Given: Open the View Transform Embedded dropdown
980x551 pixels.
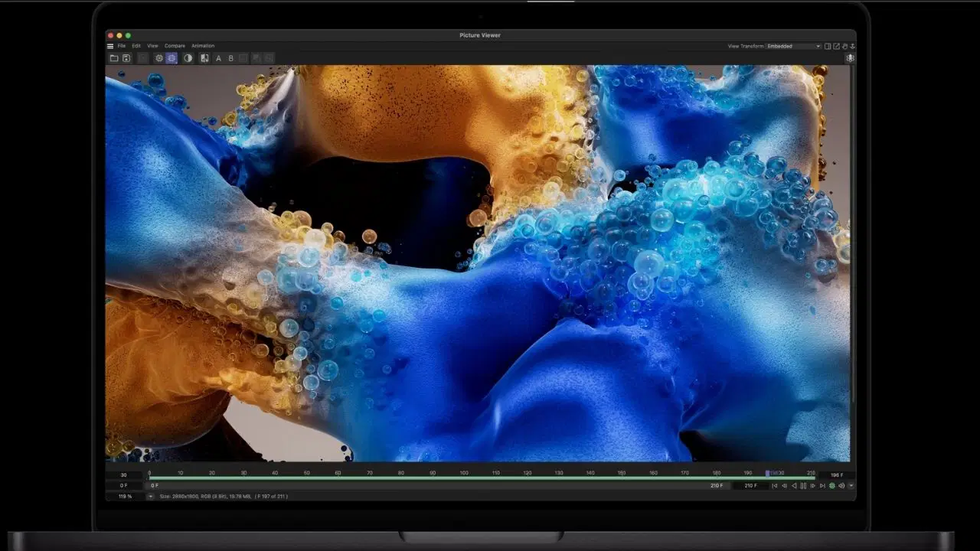Looking at the screenshot, I should point(793,46).
